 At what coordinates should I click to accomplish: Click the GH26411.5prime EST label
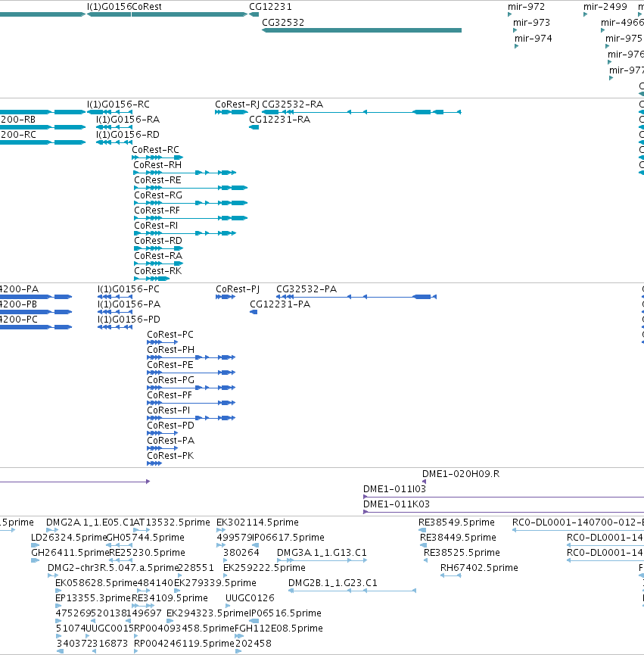coord(70,552)
